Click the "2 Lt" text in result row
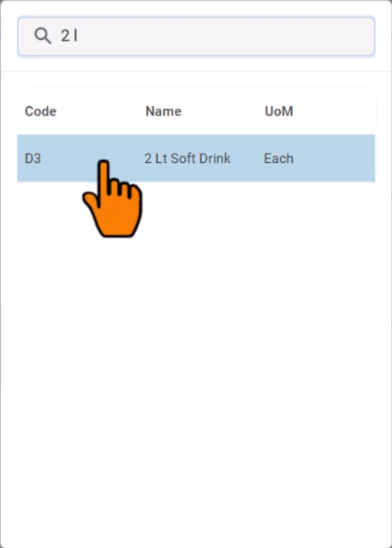This screenshot has height=548, width=392. [155, 159]
